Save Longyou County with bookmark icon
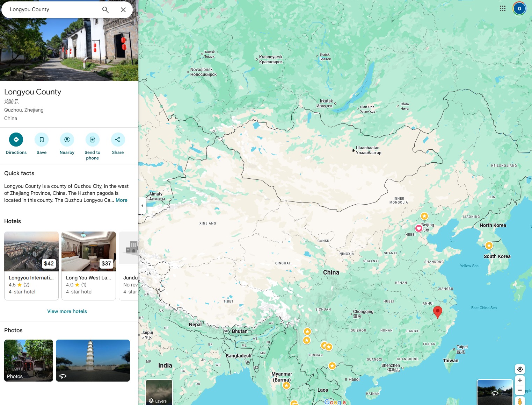Image resolution: width=532 pixels, height=405 pixels. [42, 140]
